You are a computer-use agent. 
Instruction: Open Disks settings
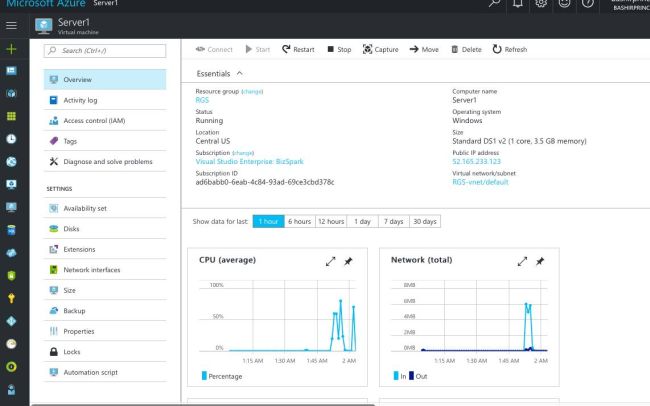click(x=105, y=229)
